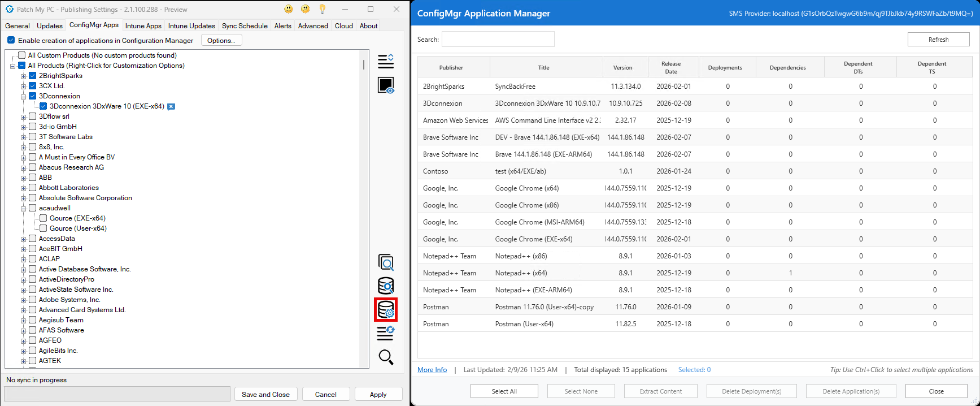
Task: Click the lightbulb idea icon
Action: [x=323, y=9]
